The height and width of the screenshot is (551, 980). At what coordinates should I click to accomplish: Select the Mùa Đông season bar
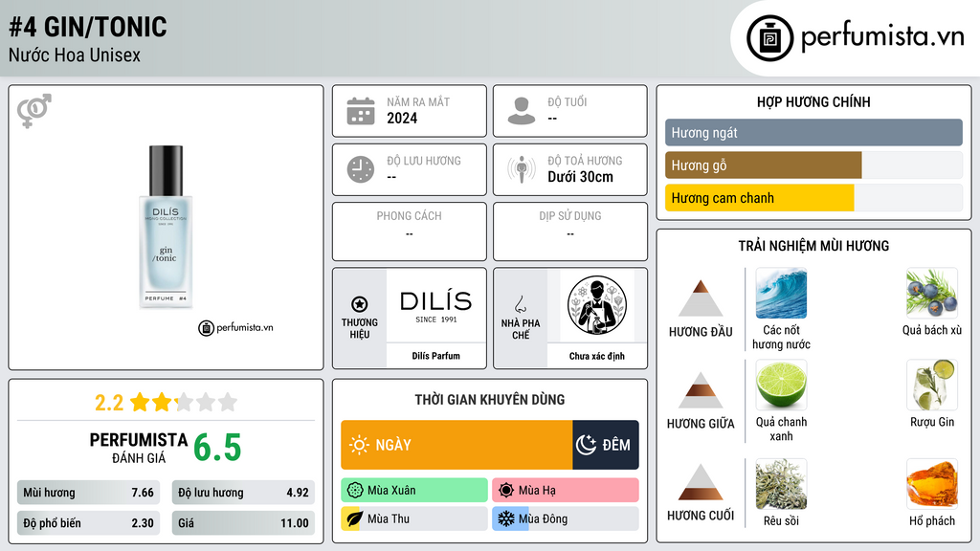click(x=566, y=519)
